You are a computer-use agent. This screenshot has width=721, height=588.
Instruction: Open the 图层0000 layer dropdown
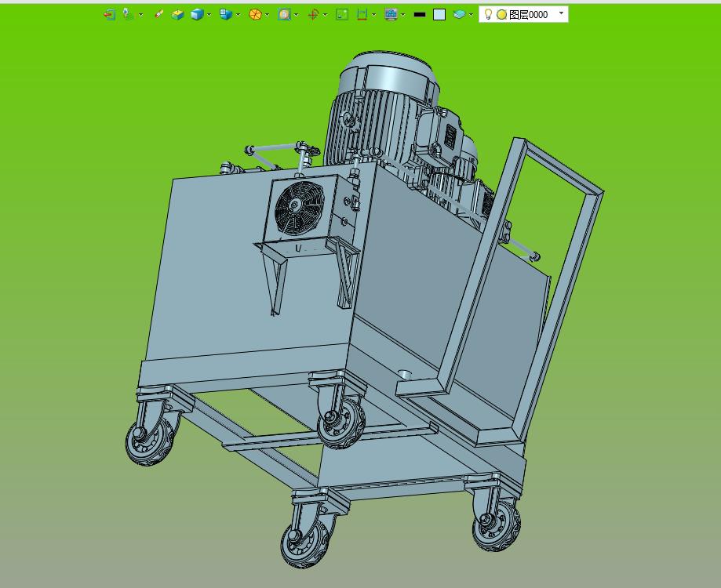[561, 13]
